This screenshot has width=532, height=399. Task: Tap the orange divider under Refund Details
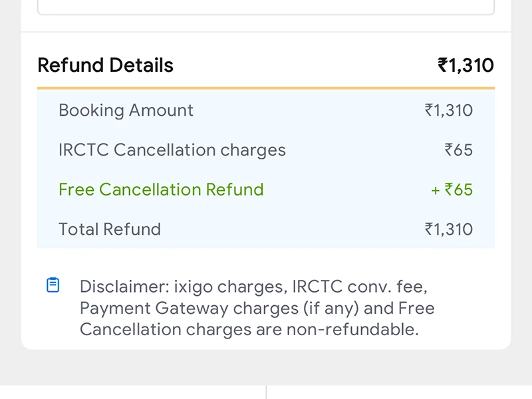point(266,87)
